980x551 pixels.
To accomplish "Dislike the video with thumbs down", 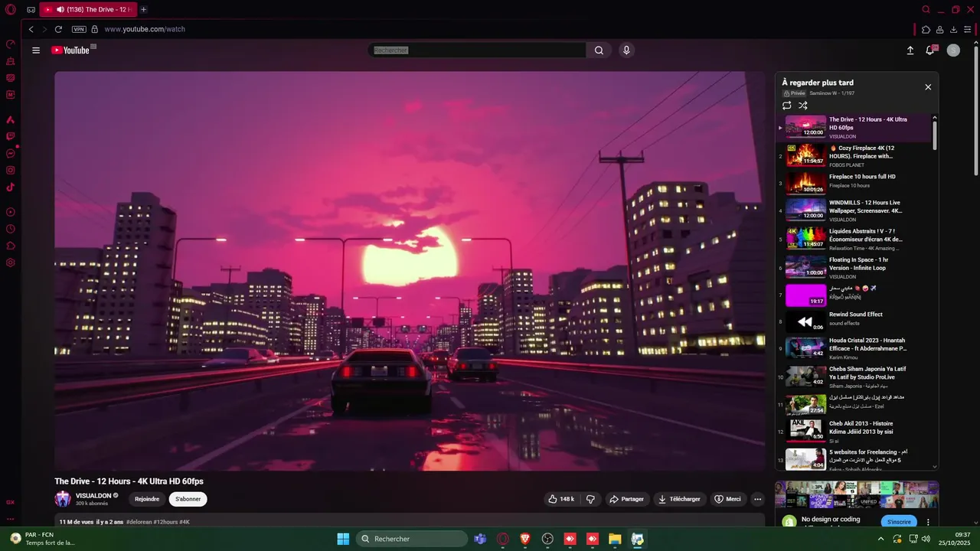I will pyautogui.click(x=590, y=499).
